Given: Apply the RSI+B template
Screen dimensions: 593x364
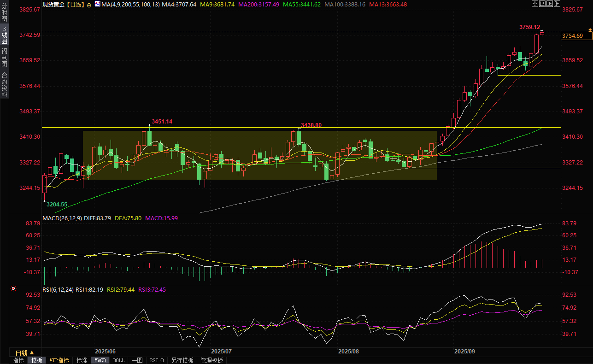Looking at the screenshot, I should tap(157, 360).
